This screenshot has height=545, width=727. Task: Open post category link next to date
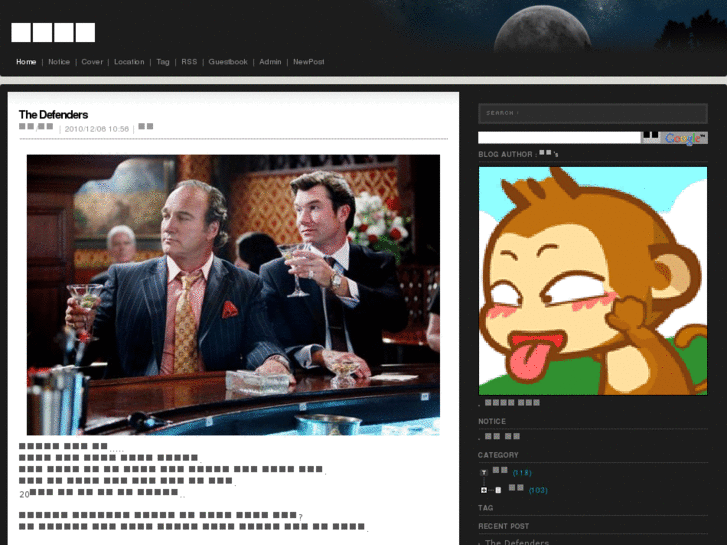click(36, 127)
